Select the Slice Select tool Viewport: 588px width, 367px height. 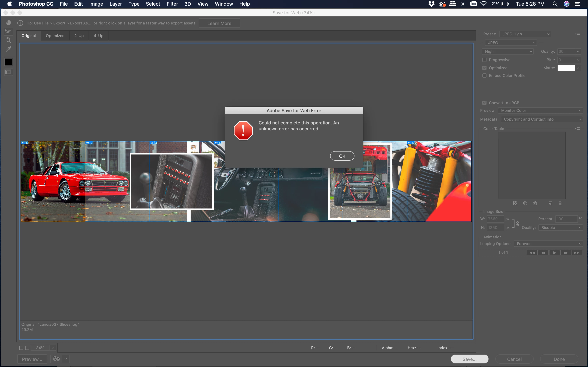coord(8,32)
